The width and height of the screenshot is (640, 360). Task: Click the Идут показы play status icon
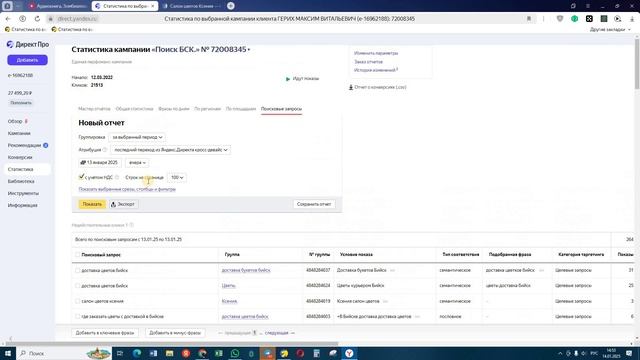pyautogui.click(x=288, y=79)
